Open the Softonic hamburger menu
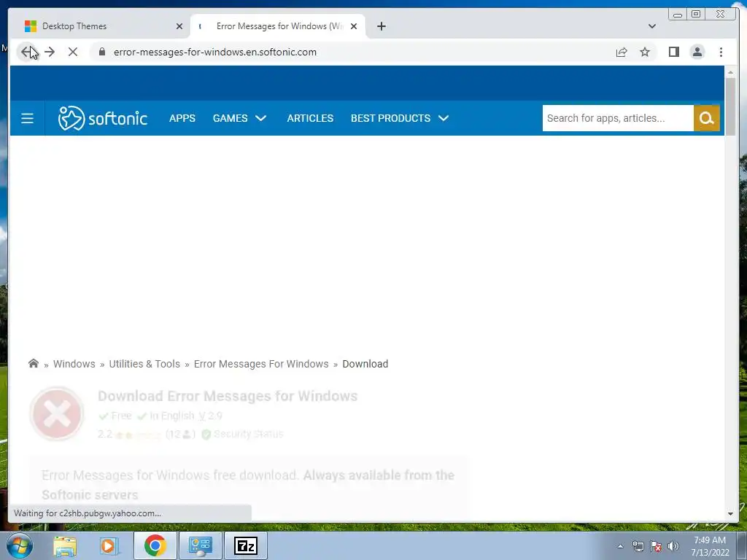This screenshot has width=747, height=560. coord(27,118)
